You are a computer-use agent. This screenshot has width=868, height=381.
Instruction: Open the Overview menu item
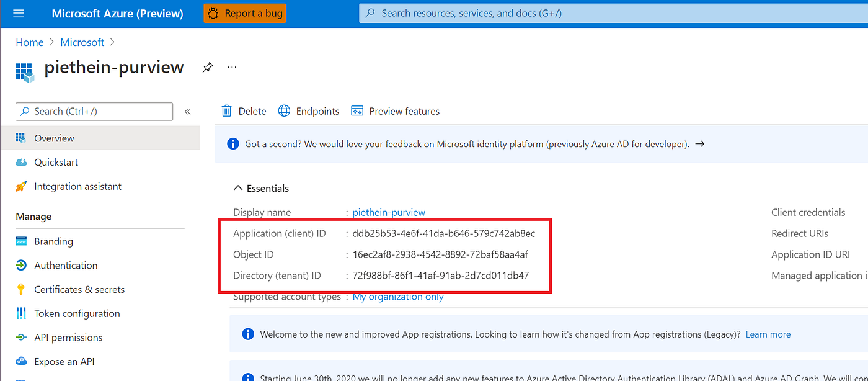[x=100, y=138]
